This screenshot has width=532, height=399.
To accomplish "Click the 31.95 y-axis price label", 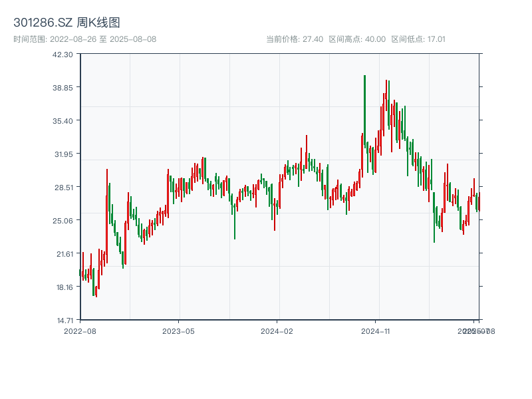I will (65, 154).
